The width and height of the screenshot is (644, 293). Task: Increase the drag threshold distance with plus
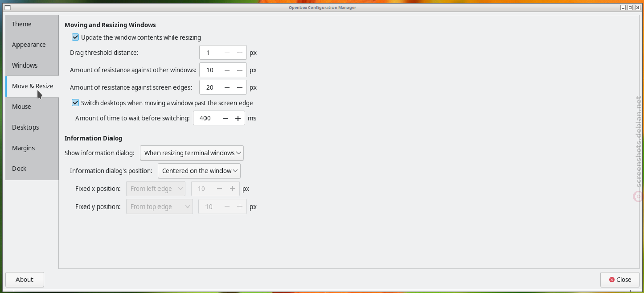click(240, 53)
